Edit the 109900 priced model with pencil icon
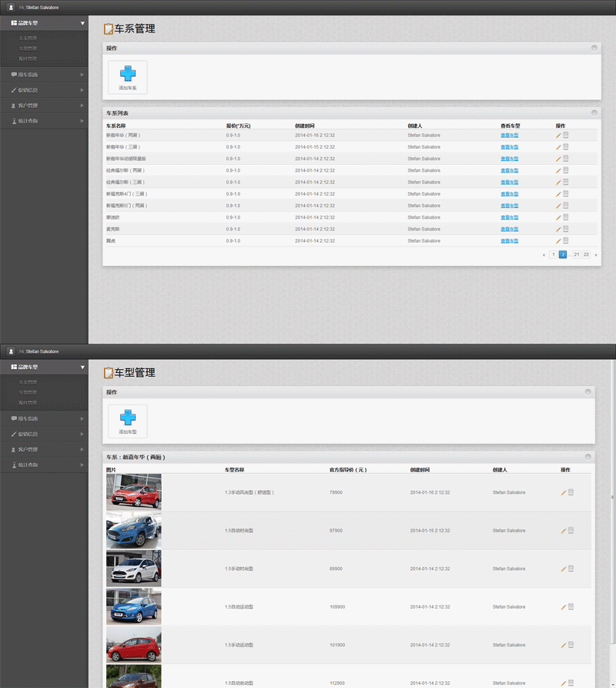Image resolution: width=616 pixels, height=688 pixels. pyautogui.click(x=564, y=607)
